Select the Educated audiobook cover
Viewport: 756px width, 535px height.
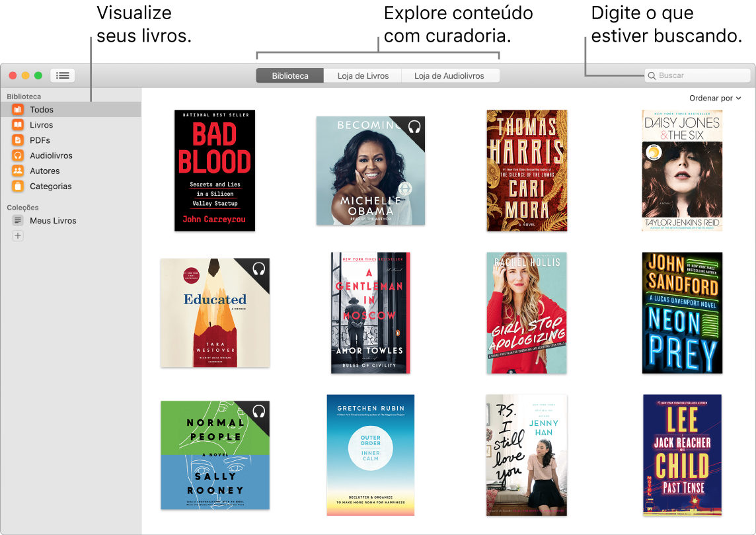click(x=215, y=312)
